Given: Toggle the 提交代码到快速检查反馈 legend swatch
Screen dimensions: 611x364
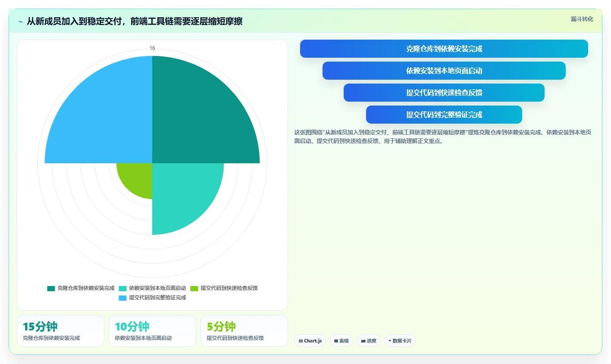Looking at the screenshot, I should click(x=194, y=288).
